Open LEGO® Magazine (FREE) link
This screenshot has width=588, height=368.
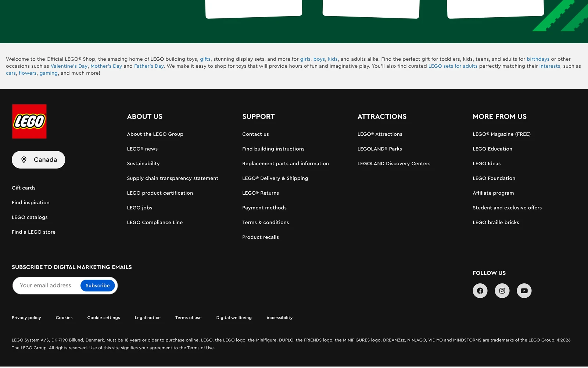click(502, 134)
